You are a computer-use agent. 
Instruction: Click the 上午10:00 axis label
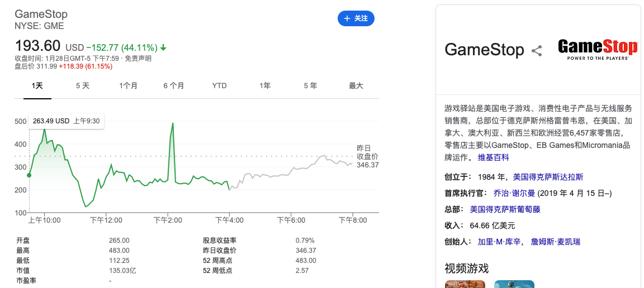coord(44,220)
